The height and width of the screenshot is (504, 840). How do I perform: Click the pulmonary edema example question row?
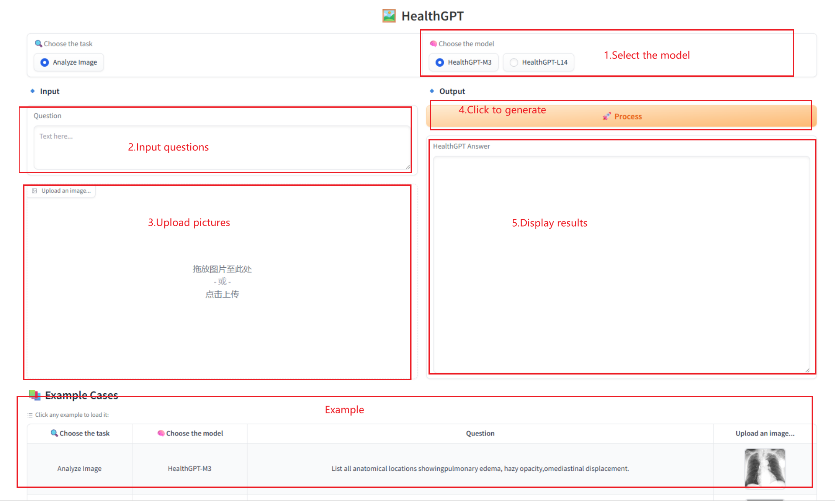(x=480, y=469)
